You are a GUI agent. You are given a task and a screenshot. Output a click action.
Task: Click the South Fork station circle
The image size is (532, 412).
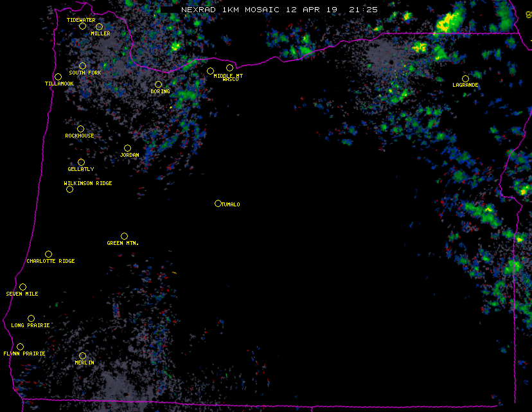82,66
